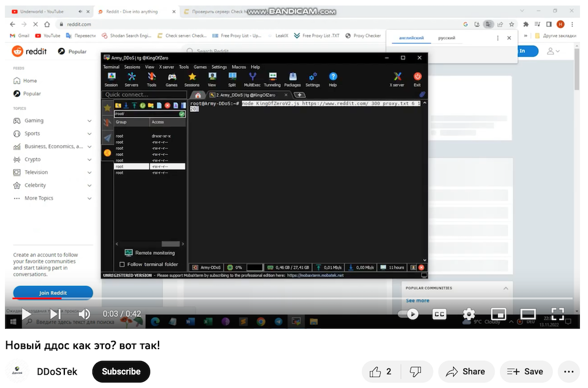Open MultiExec mode in MobaXterm toolbar
This screenshot has width=588, height=388.
click(252, 79)
